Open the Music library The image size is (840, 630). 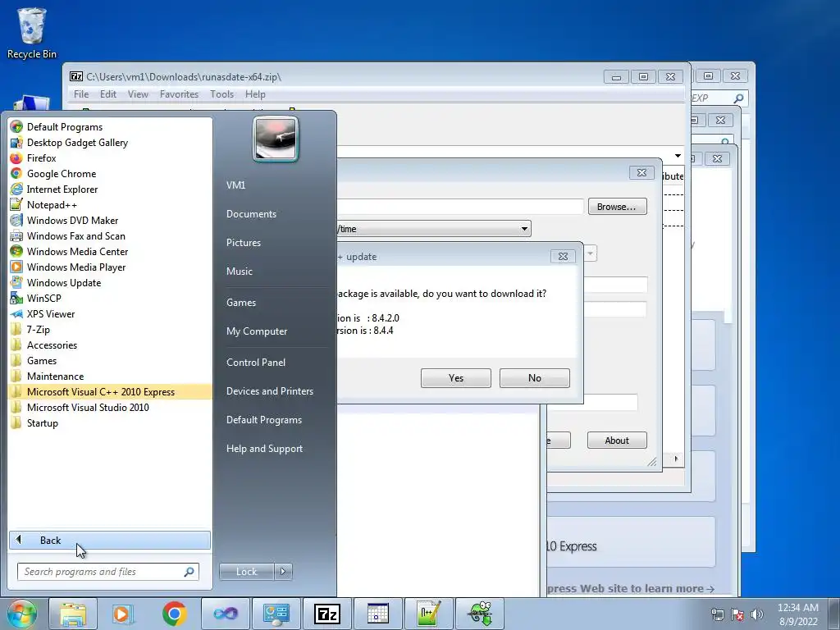pos(239,271)
